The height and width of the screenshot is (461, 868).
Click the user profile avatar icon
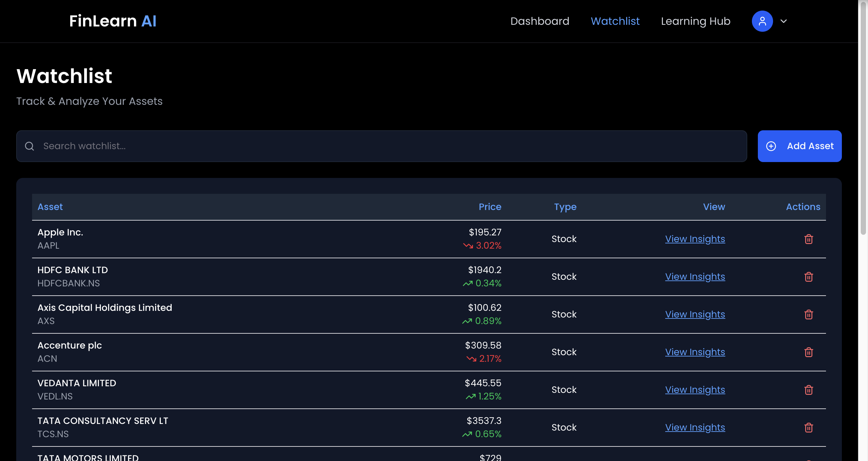point(762,21)
